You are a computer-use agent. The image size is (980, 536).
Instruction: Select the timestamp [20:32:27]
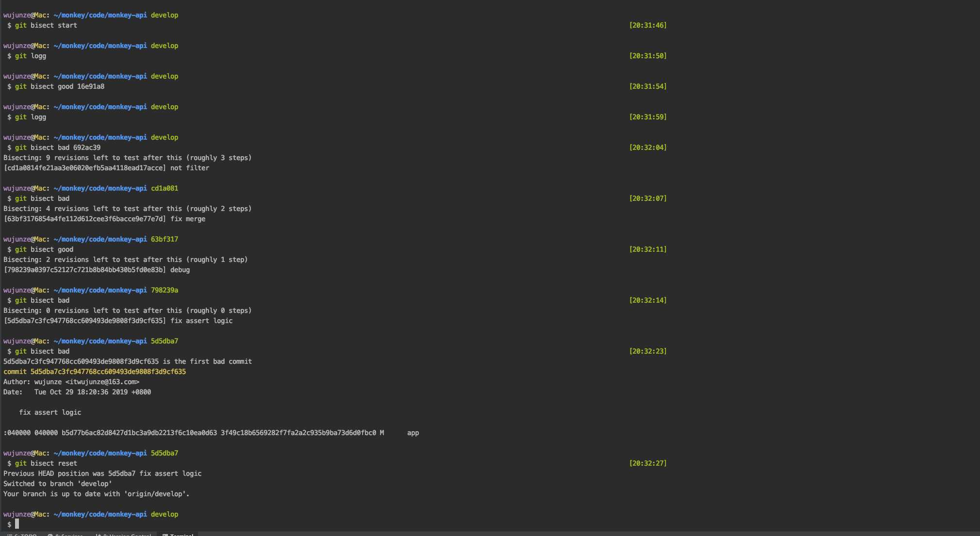pyautogui.click(x=648, y=463)
